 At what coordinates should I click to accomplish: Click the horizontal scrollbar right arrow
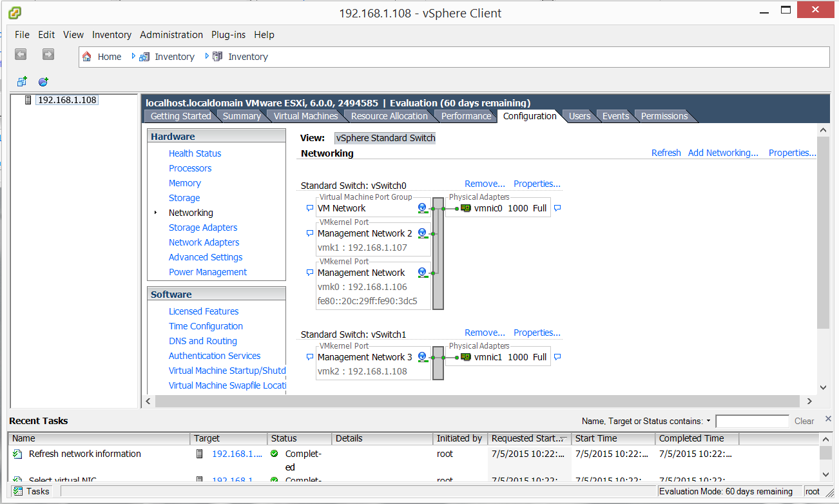[810, 401]
